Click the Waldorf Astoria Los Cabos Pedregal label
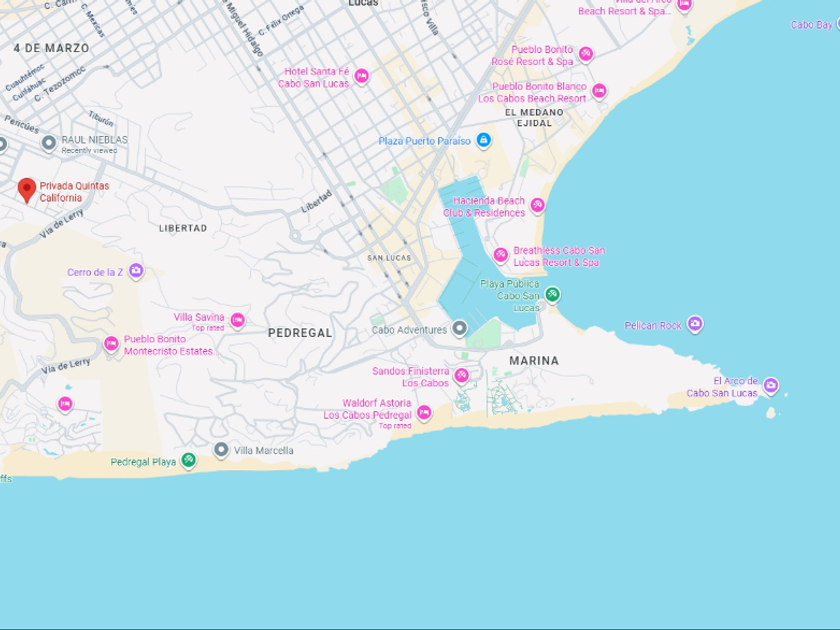 (x=368, y=409)
